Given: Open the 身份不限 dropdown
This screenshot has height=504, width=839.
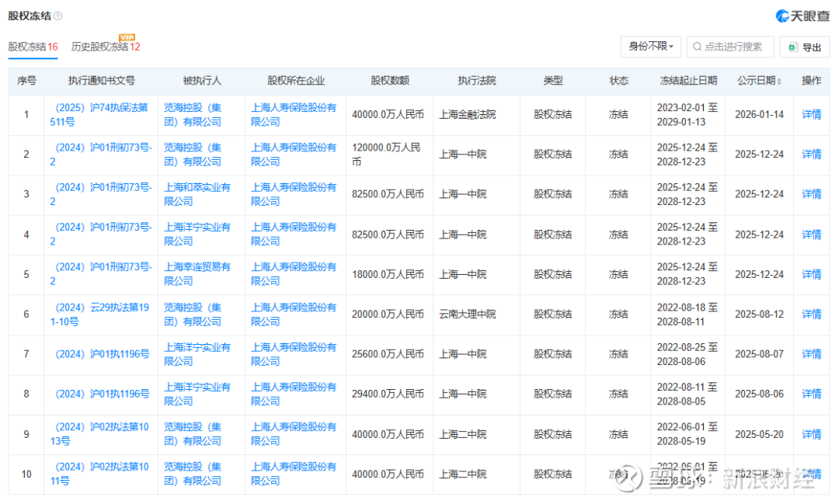Looking at the screenshot, I should click(x=651, y=47).
